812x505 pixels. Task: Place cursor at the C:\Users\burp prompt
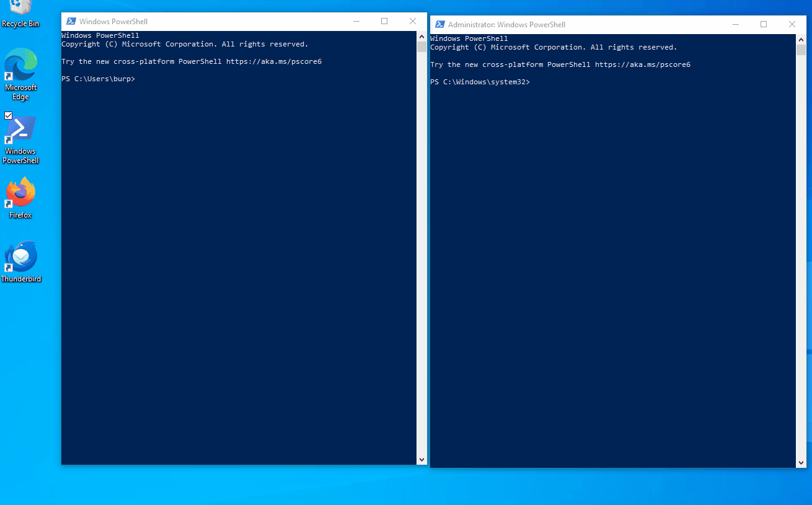point(137,79)
